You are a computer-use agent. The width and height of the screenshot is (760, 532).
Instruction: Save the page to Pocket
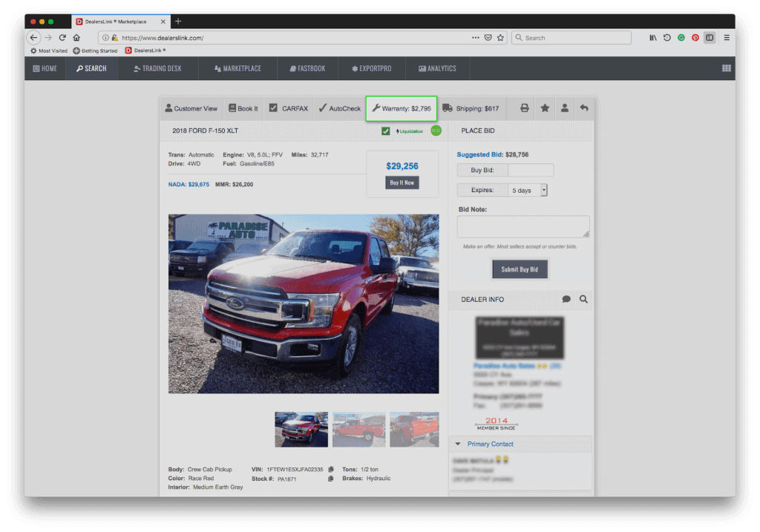pyautogui.click(x=488, y=37)
